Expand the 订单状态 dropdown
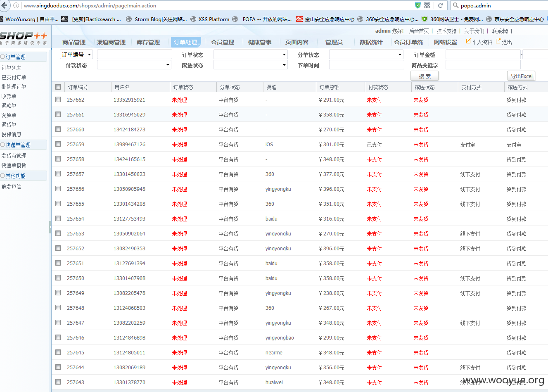The width and height of the screenshot is (548, 392). pos(251,55)
